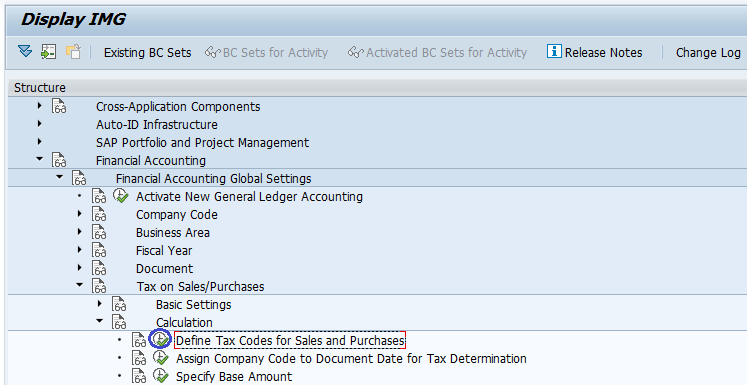Expand the Basic Settings node
This screenshot has height=385, width=747.
(x=100, y=304)
